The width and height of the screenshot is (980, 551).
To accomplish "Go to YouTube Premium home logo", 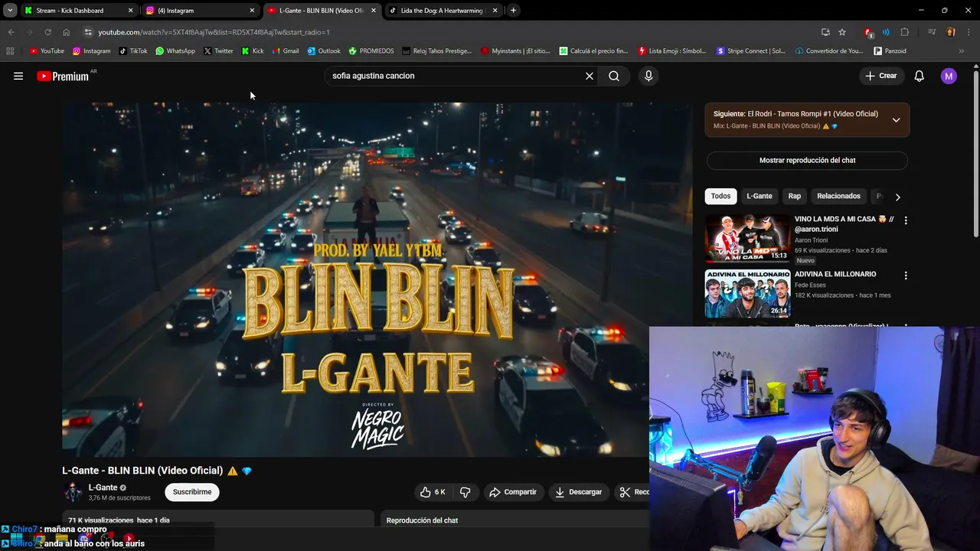I will [64, 76].
